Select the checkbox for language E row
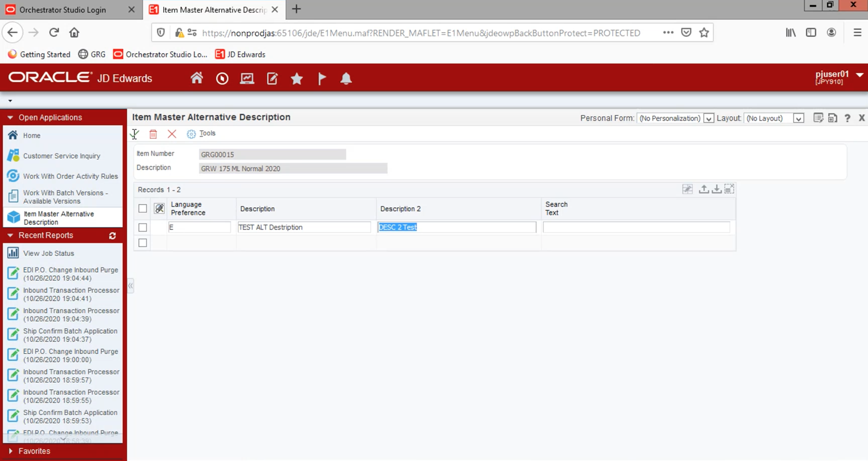 [143, 227]
